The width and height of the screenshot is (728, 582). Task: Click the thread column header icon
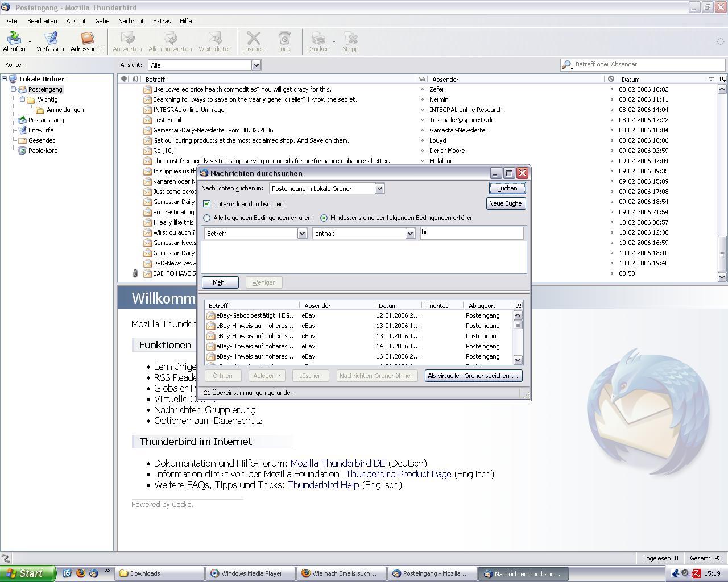[x=123, y=79]
